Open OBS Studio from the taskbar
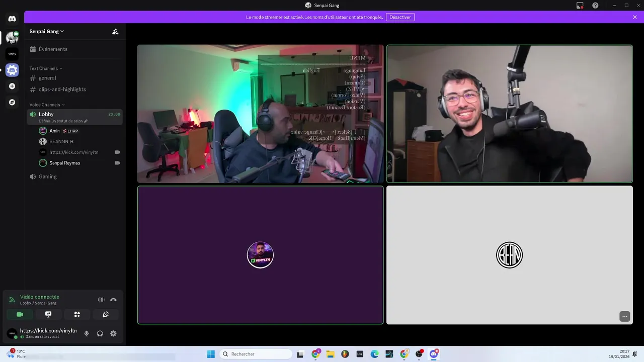This screenshot has height=362, width=644. [x=419, y=354]
